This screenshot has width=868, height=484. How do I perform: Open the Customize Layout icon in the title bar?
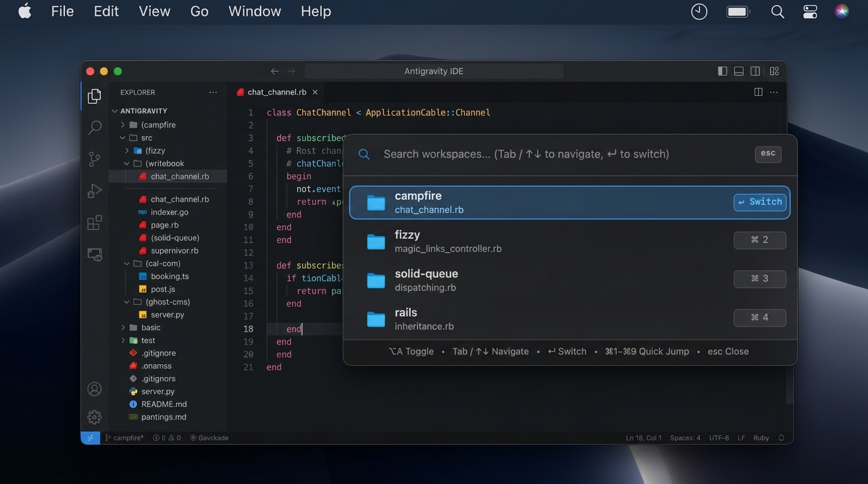tap(774, 71)
